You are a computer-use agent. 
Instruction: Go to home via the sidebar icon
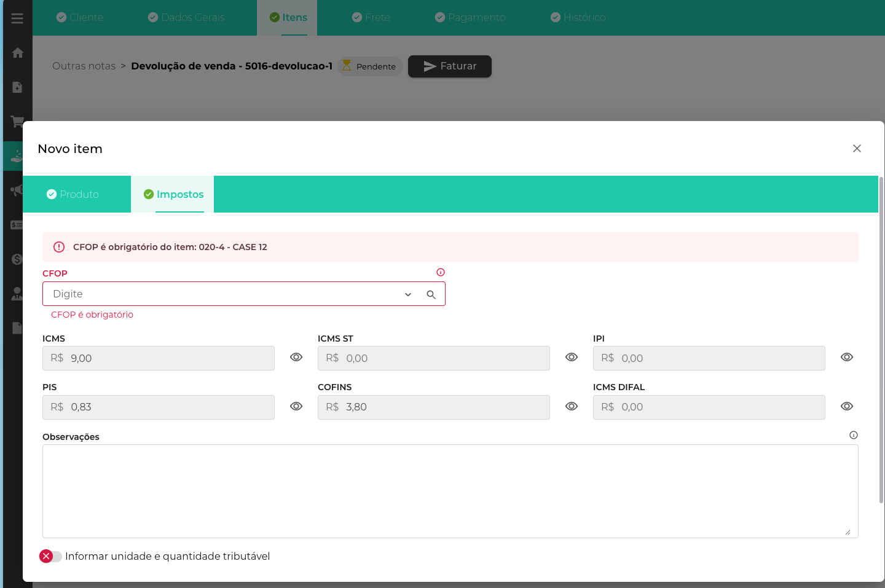[x=17, y=53]
